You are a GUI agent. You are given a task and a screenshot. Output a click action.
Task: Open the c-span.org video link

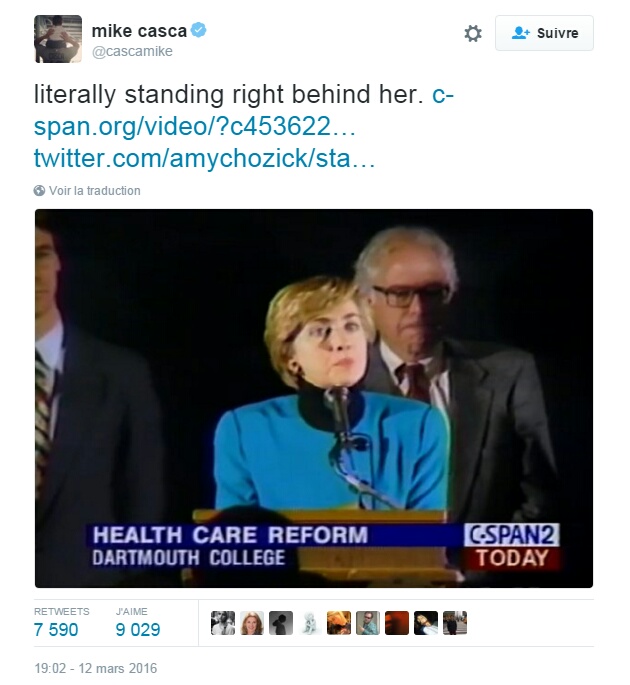244,111
